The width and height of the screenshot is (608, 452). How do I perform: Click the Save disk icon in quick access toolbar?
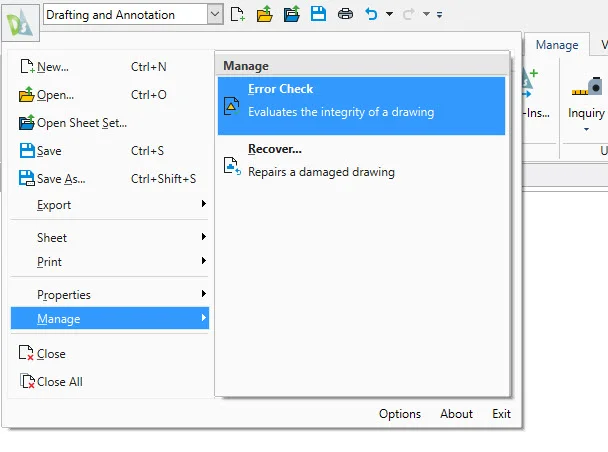coord(318,14)
